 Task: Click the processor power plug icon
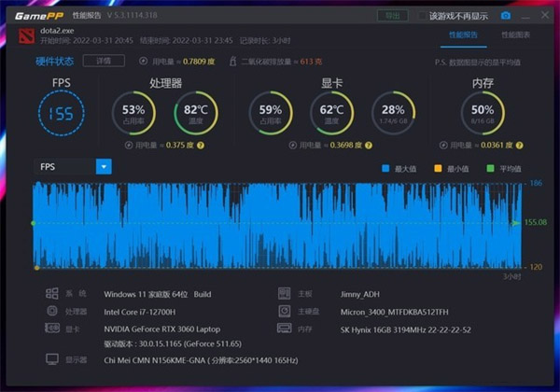[x=129, y=146]
